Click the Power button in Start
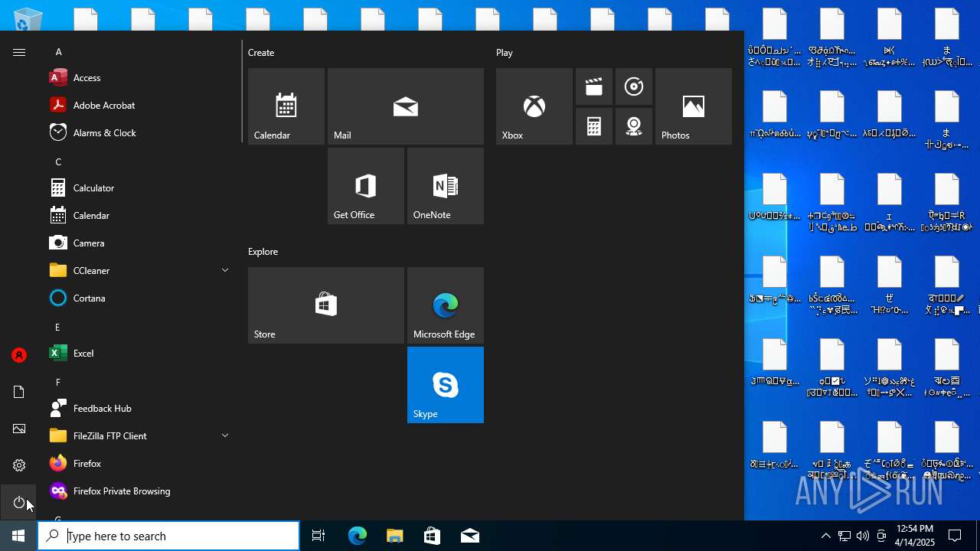 [19, 502]
